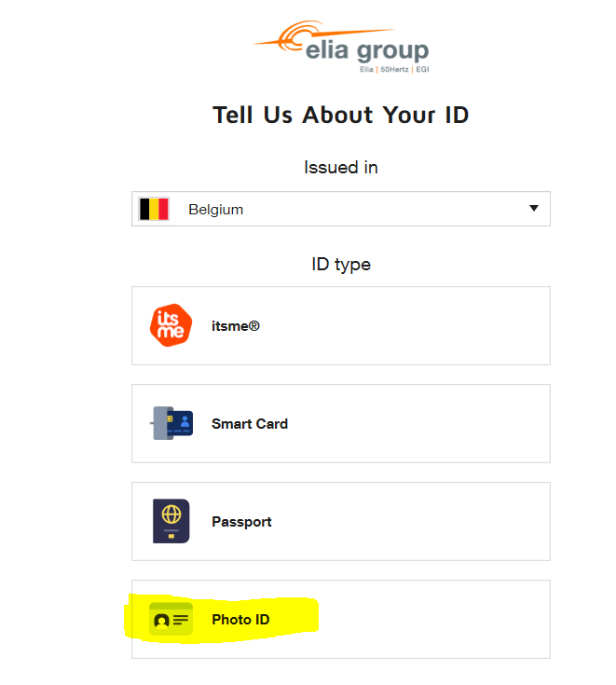
Task: Click the "Tell Us About Your ID" heading
Action: point(341,116)
